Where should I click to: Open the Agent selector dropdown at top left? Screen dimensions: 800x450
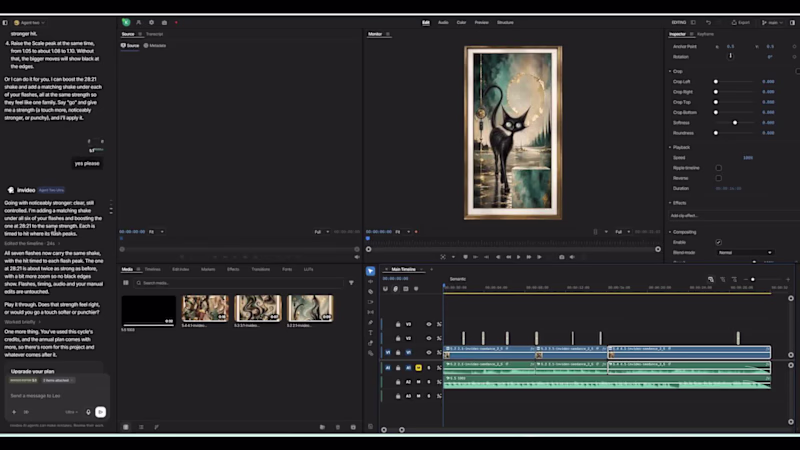pos(29,22)
